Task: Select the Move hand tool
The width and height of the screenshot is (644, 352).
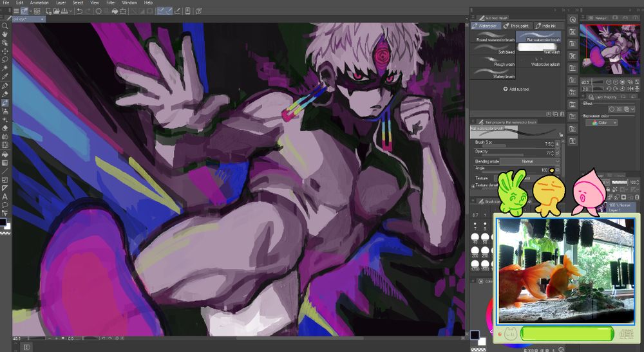Action: pos(5,34)
